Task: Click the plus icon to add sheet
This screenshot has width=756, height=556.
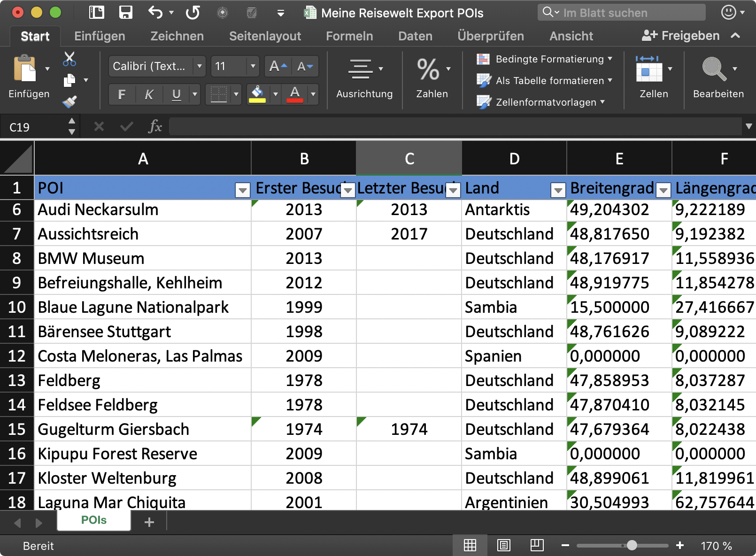Action: point(149,522)
